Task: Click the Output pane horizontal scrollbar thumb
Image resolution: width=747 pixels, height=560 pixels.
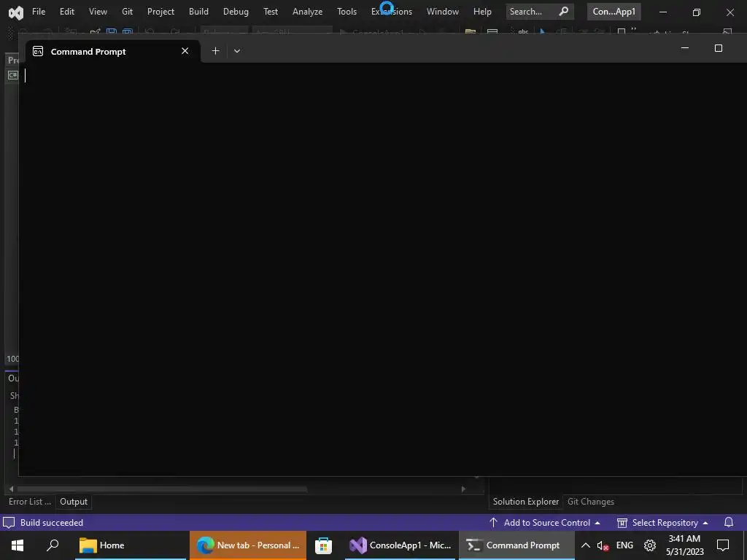Action: coord(162,489)
